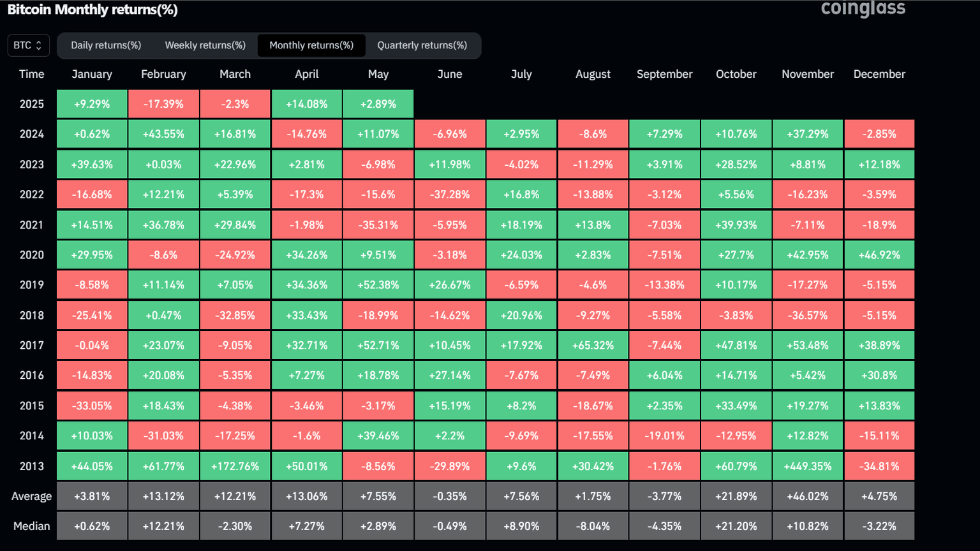Switch to the Daily returns(%) tab
This screenshot has height=551, width=980.
(x=106, y=45)
